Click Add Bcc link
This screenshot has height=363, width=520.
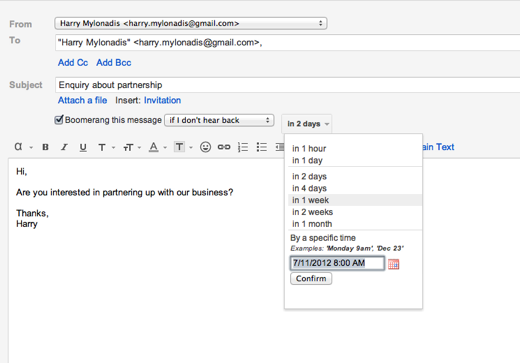114,63
